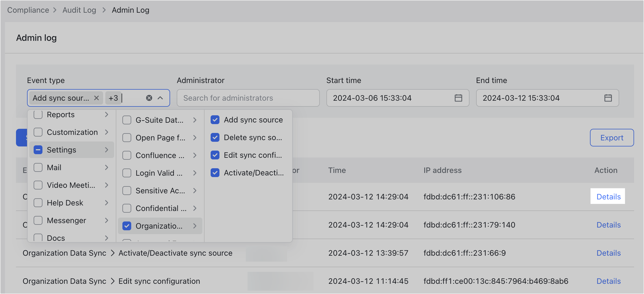Expand the Video Meeti... submenu arrow
This screenshot has height=294, width=644.
(107, 185)
